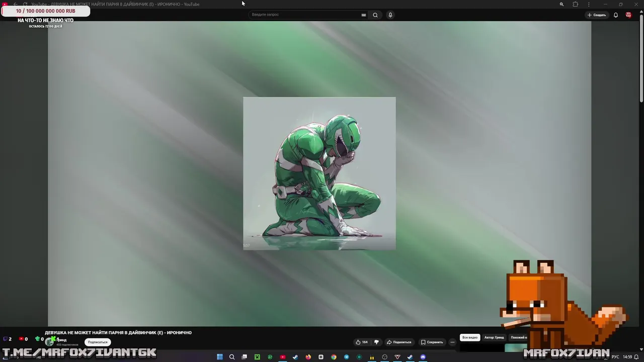Open the Создать (Create) button

point(597,15)
